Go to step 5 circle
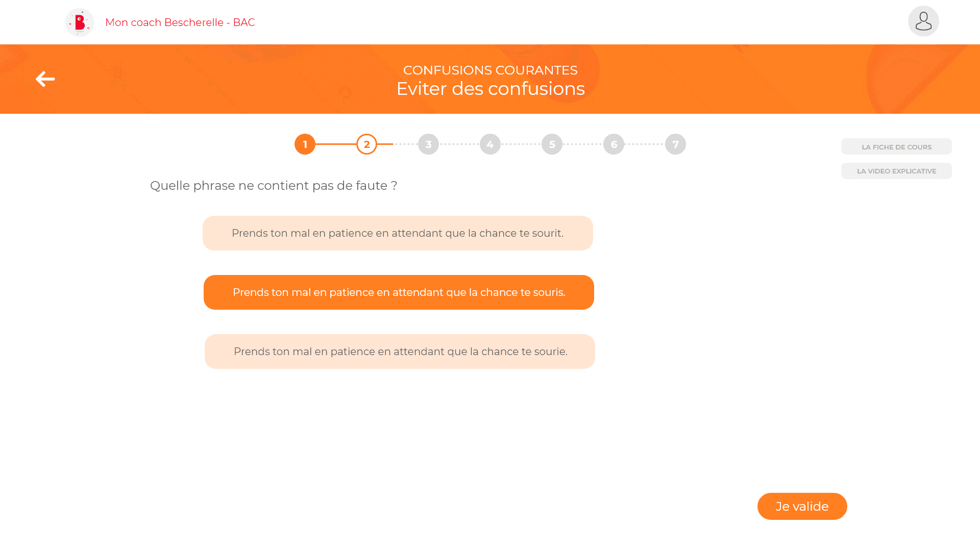This screenshot has height=551, width=980. [552, 144]
